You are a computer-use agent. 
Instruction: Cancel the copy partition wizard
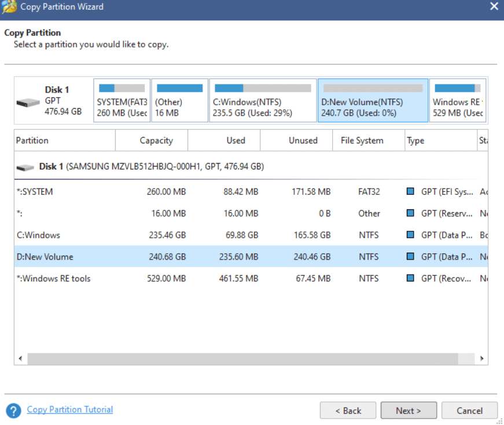pos(469,410)
